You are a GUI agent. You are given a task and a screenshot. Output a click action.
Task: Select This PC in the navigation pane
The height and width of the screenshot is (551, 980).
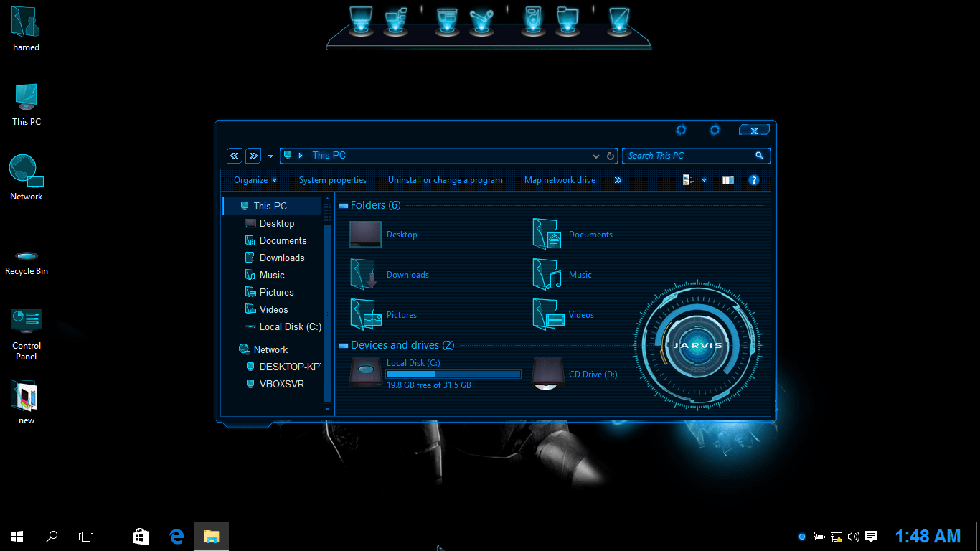[x=272, y=206]
